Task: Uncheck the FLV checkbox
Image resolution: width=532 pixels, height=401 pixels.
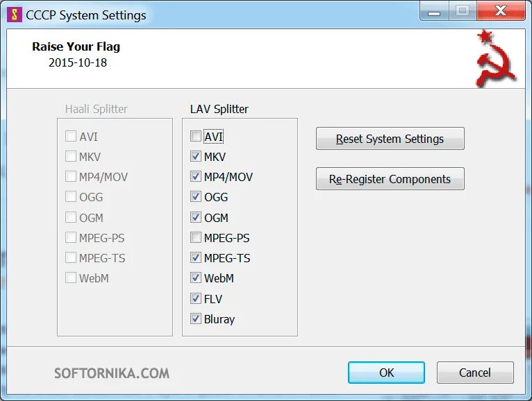Action: (x=195, y=298)
